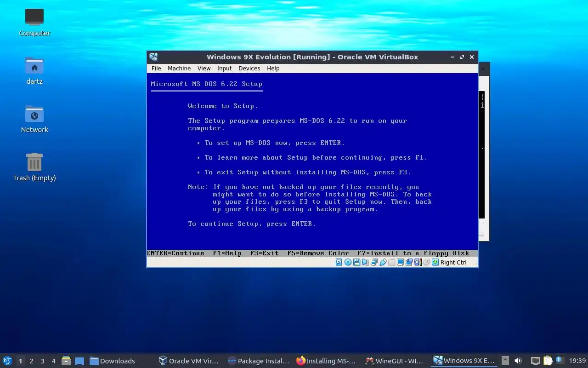
Task: Click the audio indicator in VirtualBox status bar
Action: [x=365, y=262]
